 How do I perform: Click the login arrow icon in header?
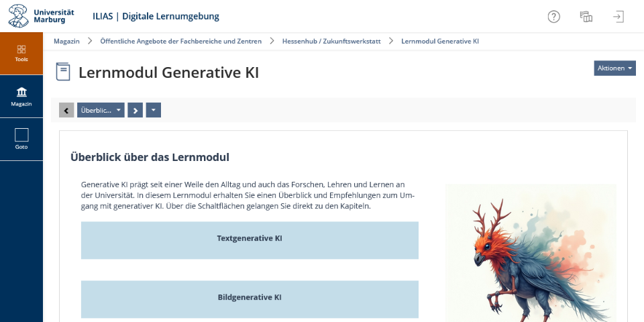pos(618,17)
